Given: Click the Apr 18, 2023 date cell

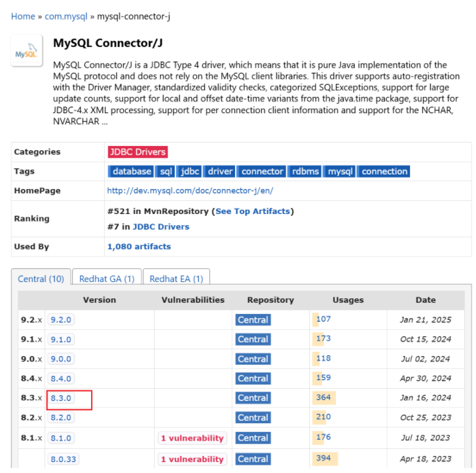Looking at the screenshot, I should [426, 459].
